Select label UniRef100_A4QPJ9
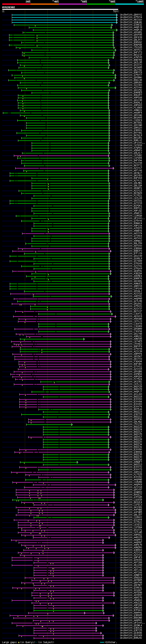146x644 pixels. tap(131, 27)
